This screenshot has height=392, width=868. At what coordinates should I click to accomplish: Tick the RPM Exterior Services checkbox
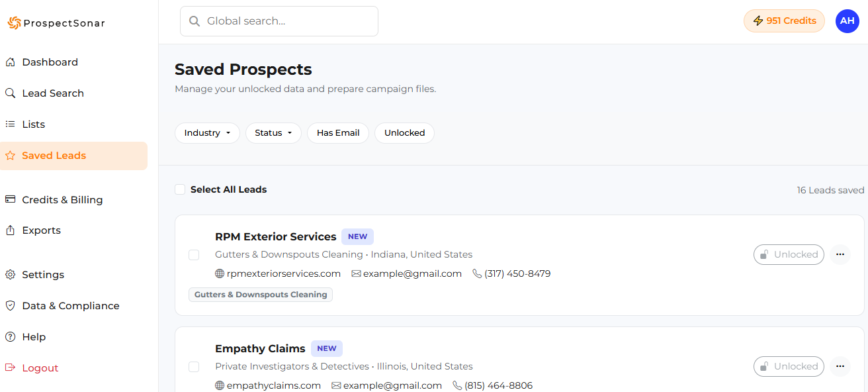click(x=194, y=255)
